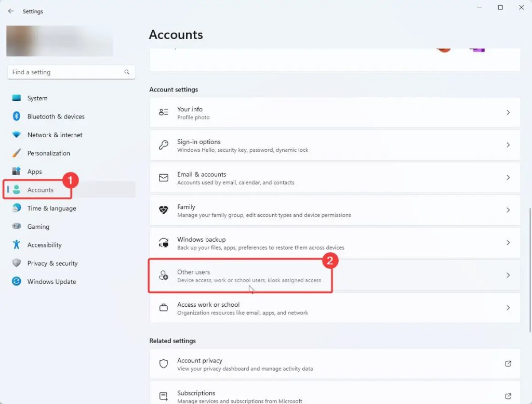Expand the Email & accounts chevron
This screenshot has width=532, height=404.
(x=508, y=177)
